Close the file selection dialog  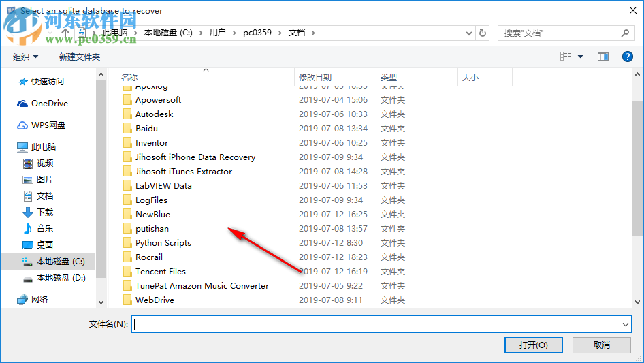(x=633, y=10)
